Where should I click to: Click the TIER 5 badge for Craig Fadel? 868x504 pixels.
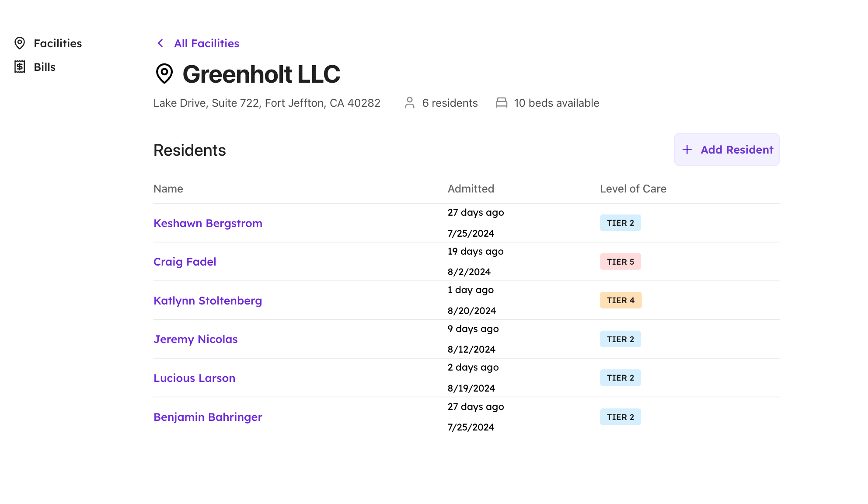pyautogui.click(x=620, y=262)
